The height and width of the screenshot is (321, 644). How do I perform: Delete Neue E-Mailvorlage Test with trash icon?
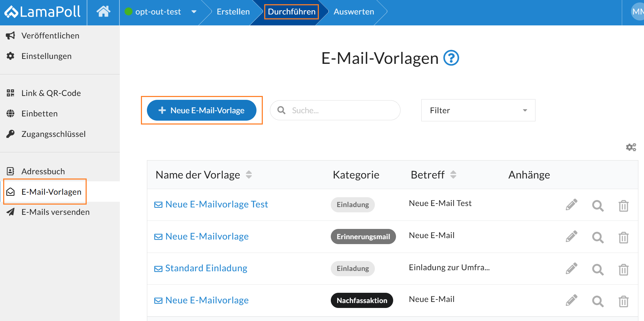point(624,206)
